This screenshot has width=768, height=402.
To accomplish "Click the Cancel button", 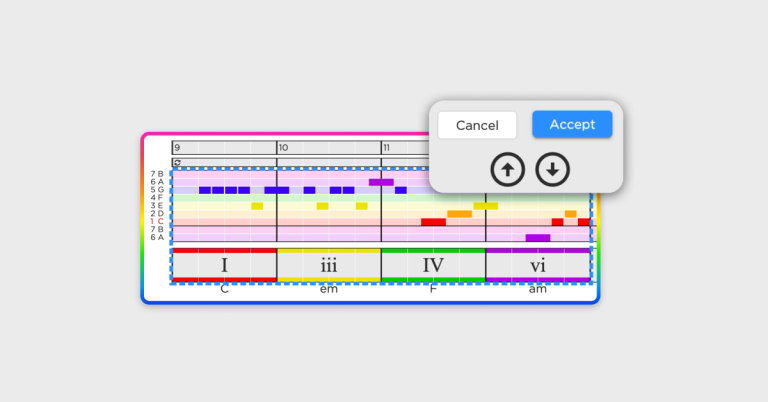I will click(477, 125).
